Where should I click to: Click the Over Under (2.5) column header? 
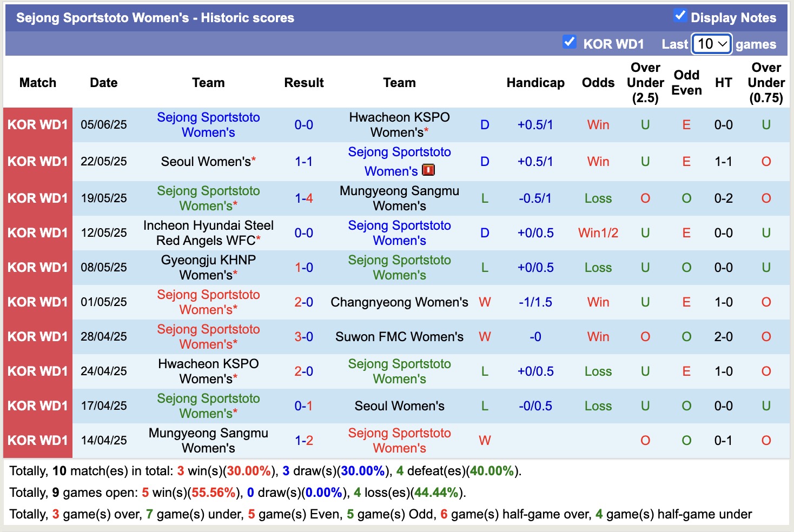pyautogui.click(x=645, y=83)
